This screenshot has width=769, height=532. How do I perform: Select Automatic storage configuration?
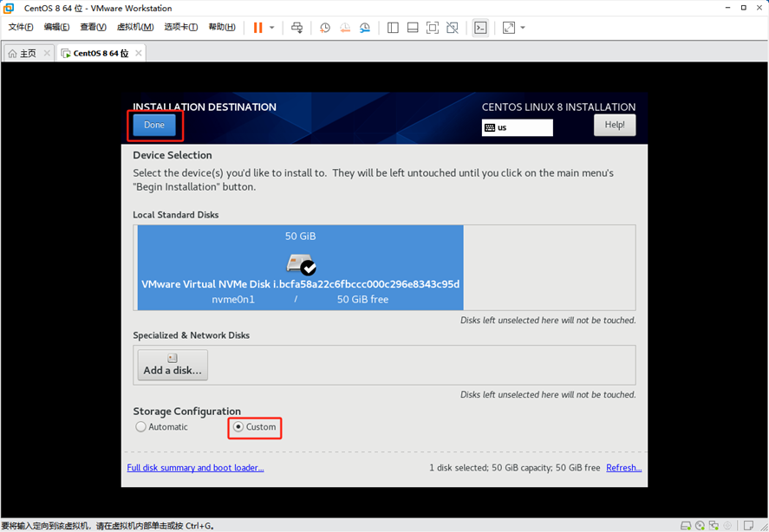coord(162,426)
